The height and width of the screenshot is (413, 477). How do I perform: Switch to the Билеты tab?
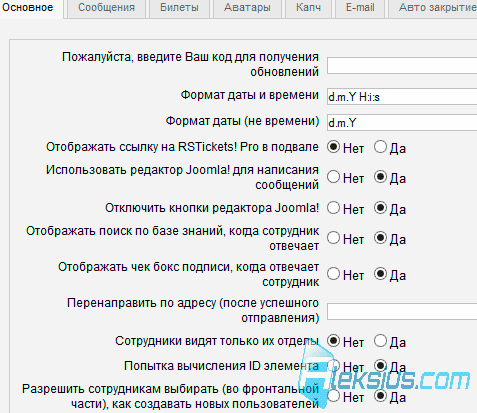coord(179,8)
